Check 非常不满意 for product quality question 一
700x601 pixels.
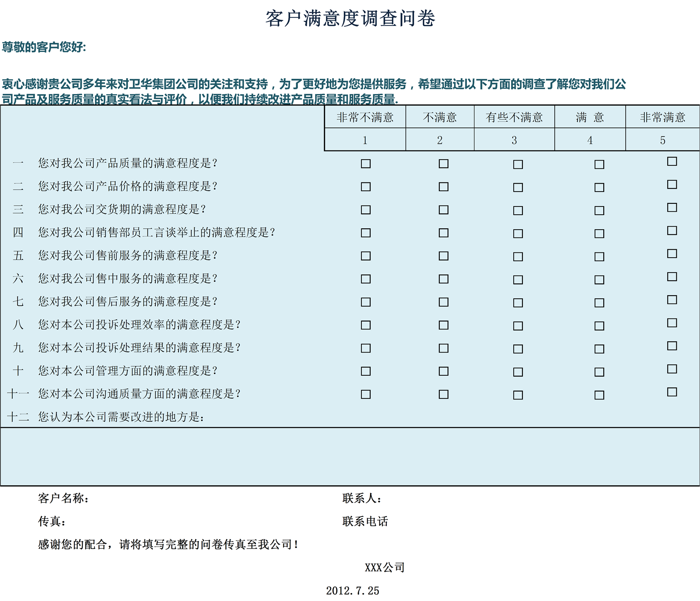point(366,164)
